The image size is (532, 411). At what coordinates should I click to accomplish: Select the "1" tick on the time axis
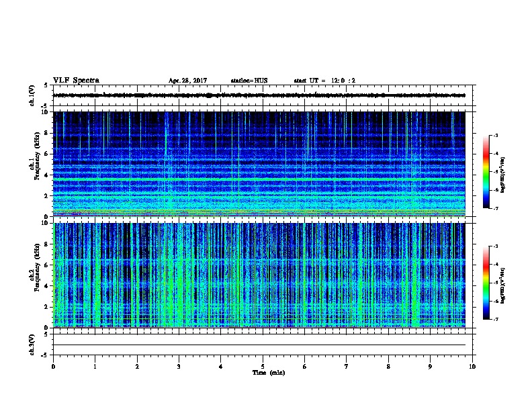tap(95, 367)
